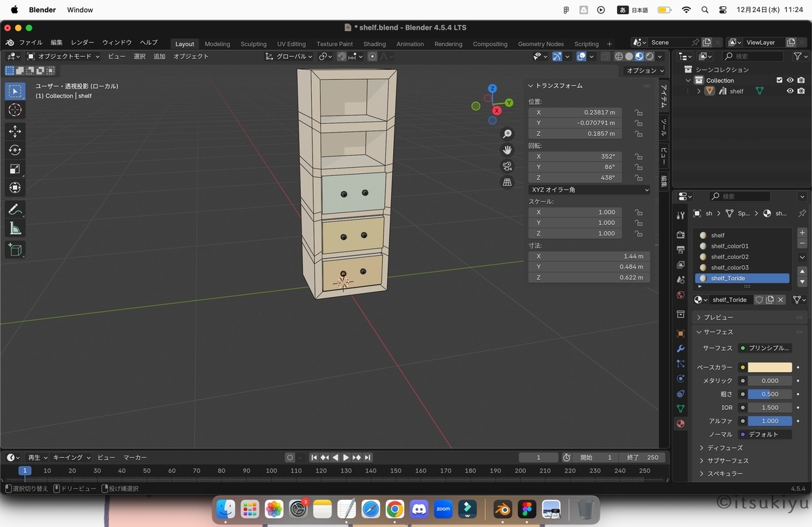
Task: Open the Principled surface shader dropdown
Action: (765, 348)
